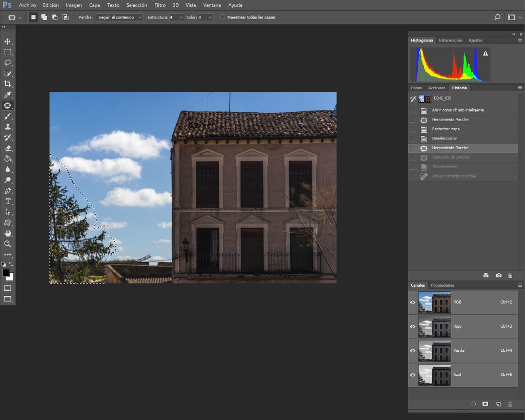This screenshot has width=525, height=420.
Task: Switch to the Propiedades tab
Action: coord(442,285)
